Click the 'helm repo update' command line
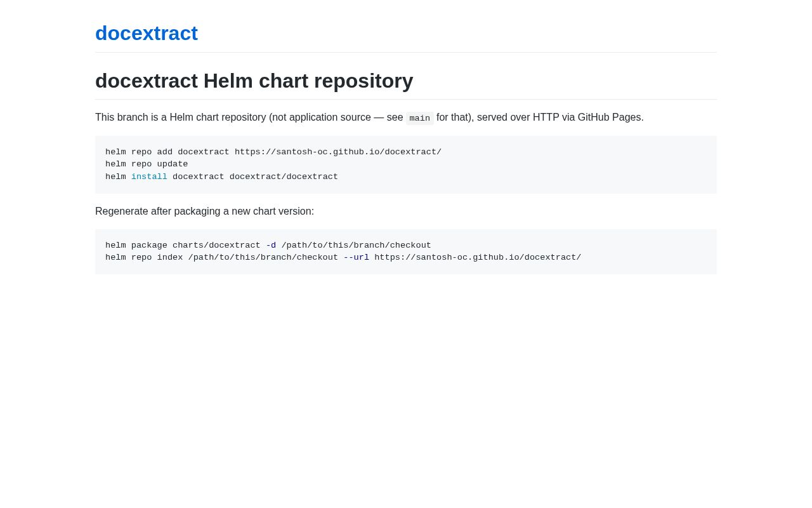812x508 pixels. click(x=147, y=164)
